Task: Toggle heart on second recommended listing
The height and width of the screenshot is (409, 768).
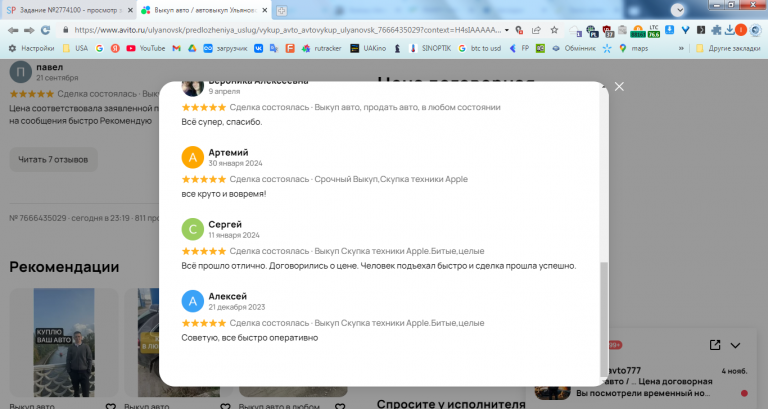Action: tap(225, 406)
